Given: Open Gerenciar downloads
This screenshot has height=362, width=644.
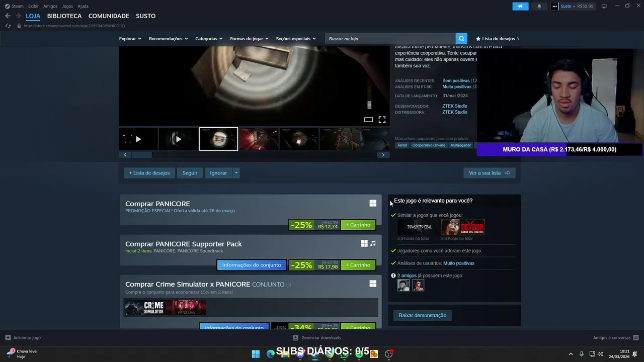Looking at the screenshot, I should click(317, 338).
